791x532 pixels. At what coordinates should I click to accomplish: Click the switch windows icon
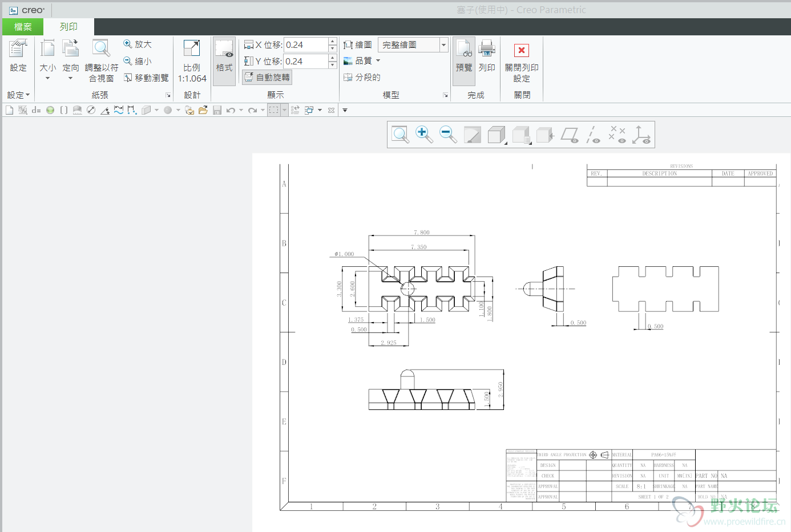309,110
